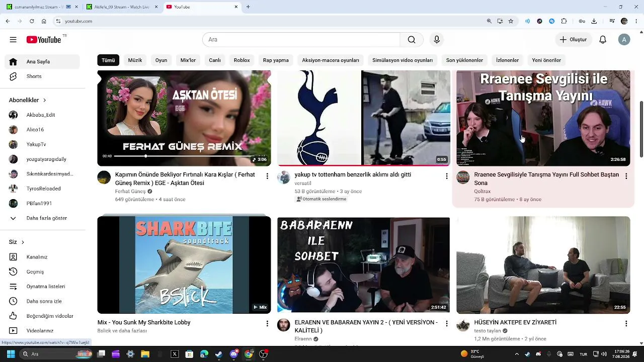The height and width of the screenshot is (362, 644).
Task: Open the browser extensions puzzle icon
Action: pyautogui.click(x=564, y=21)
